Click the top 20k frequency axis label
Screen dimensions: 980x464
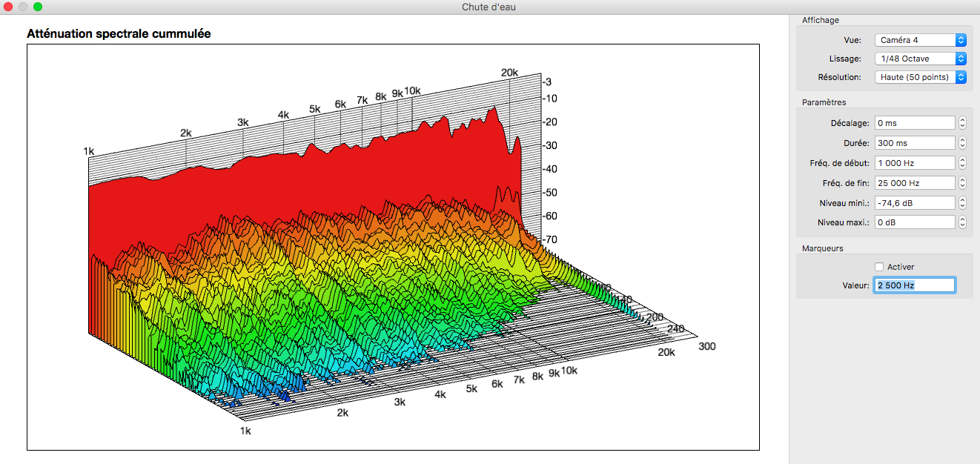point(509,72)
